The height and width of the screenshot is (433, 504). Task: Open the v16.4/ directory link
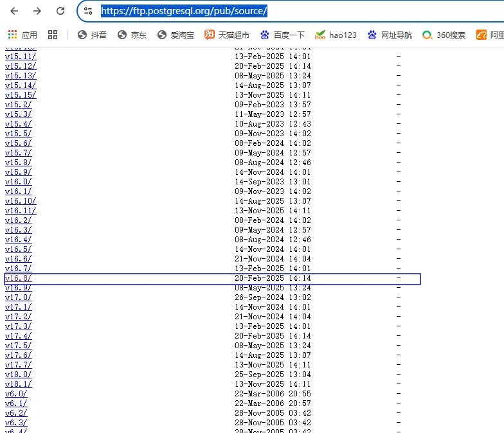click(x=18, y=240)
